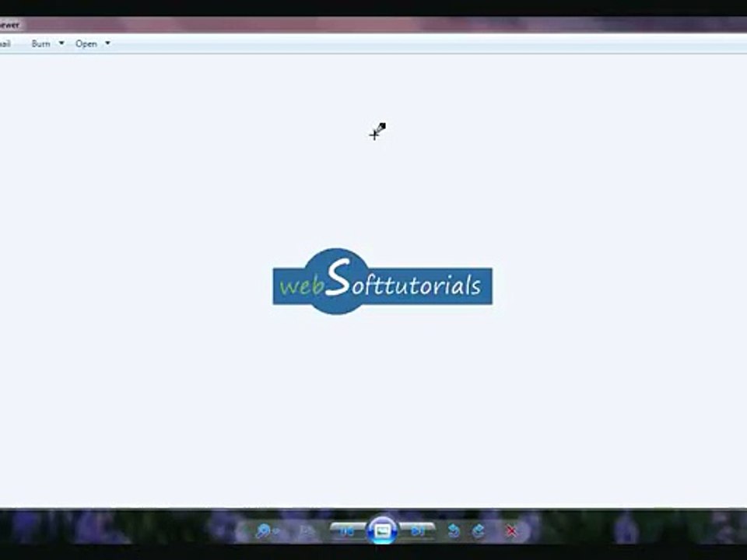Click the actual size fit button
The width and height of the screenshot is (747, 560).
(x=307, y=530)
